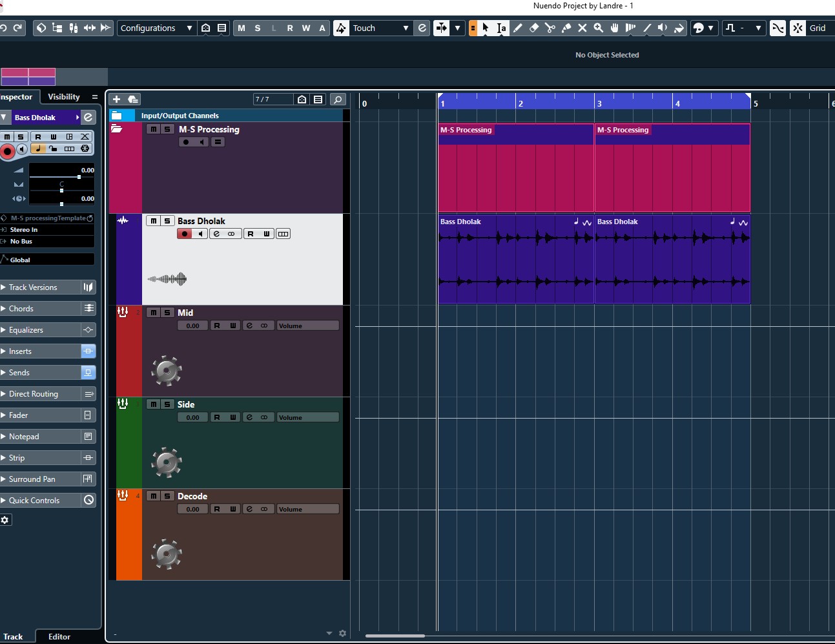Solo the Mid track

coord(167,313)
